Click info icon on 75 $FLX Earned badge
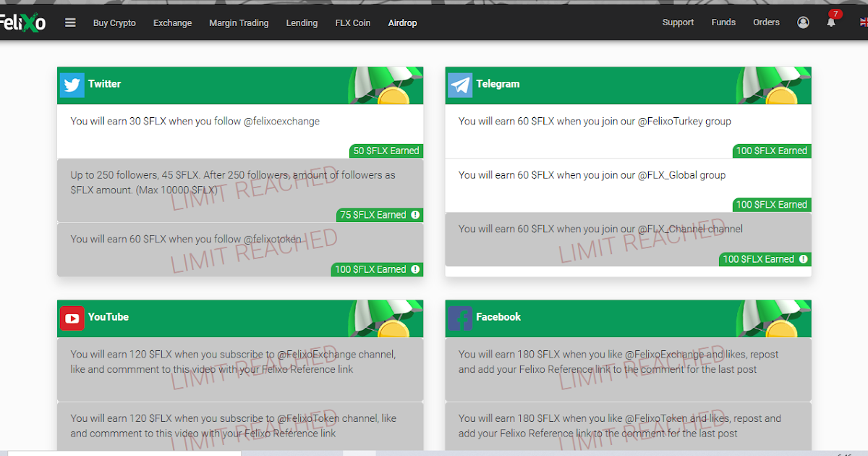This screenshot has height=456, width=868. click(415, 215)
